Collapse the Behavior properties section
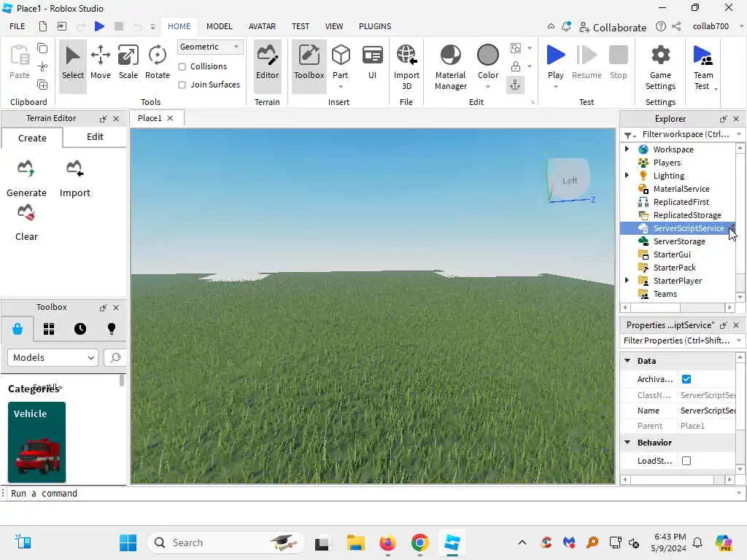The width and height of the screenshot is (747, 560). coord(627,443)
